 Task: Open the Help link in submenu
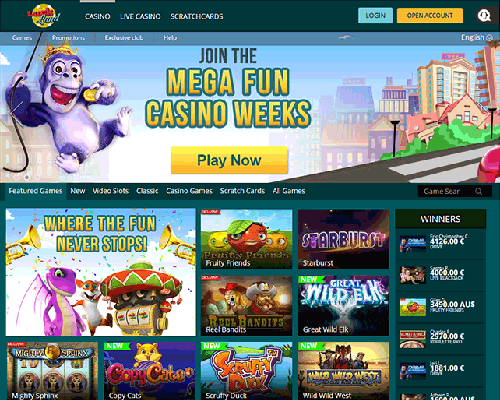coord(170,38)
